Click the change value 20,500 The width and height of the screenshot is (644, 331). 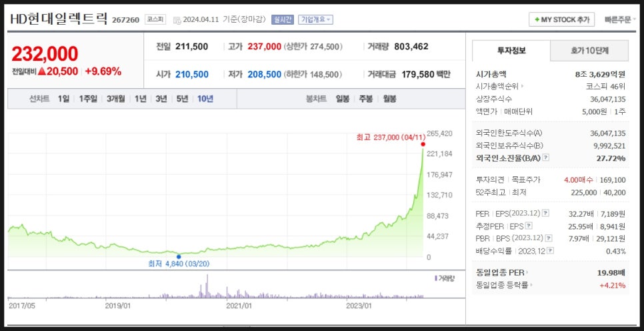61,71
